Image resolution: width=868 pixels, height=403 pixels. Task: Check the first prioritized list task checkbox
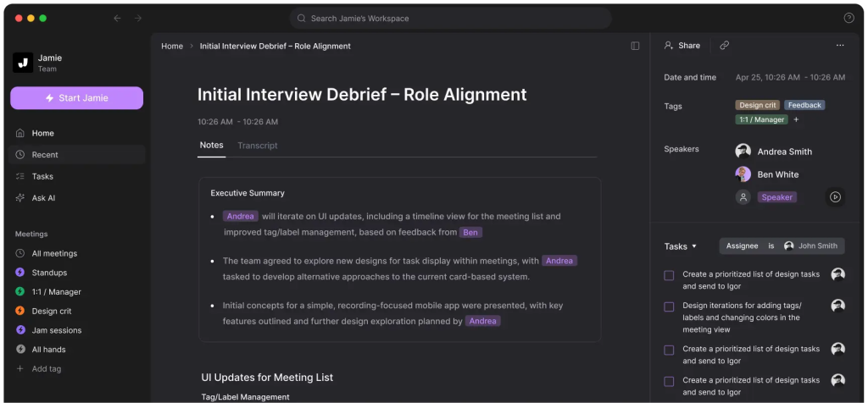[x=669, y=275]
